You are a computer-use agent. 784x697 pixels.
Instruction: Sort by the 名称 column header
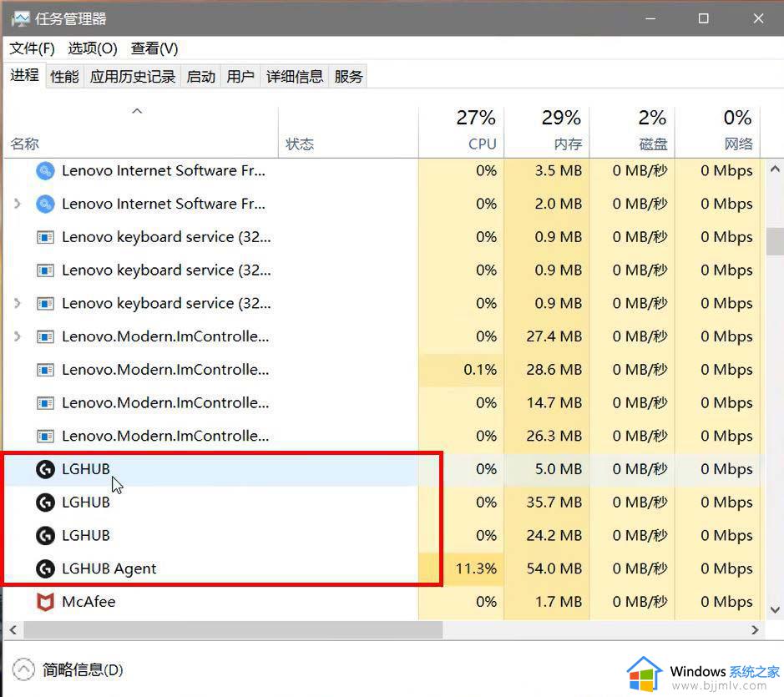pyautogui.click(x=141, y=132)
